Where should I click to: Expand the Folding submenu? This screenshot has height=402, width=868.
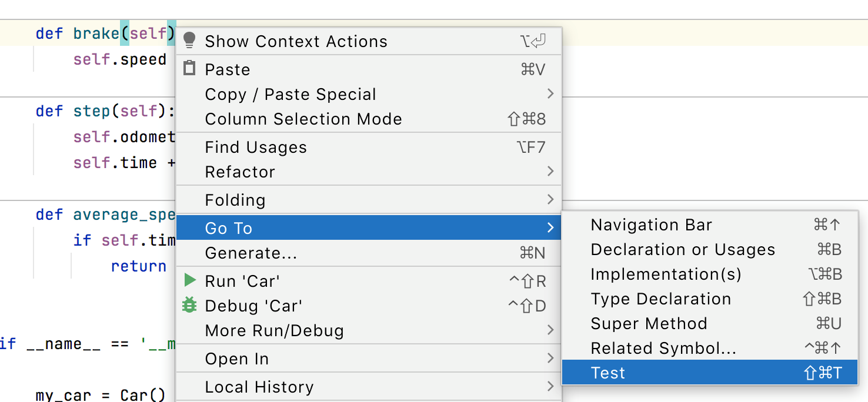(x=550, y=200)
